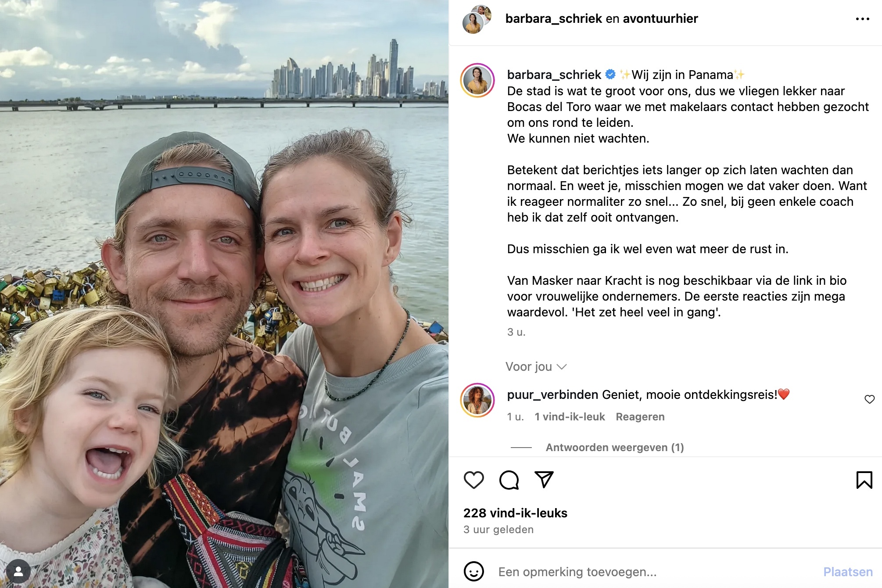Open comments via the speech bubble icon
This screenshot has height=588, width=882.
coord(509,480)
